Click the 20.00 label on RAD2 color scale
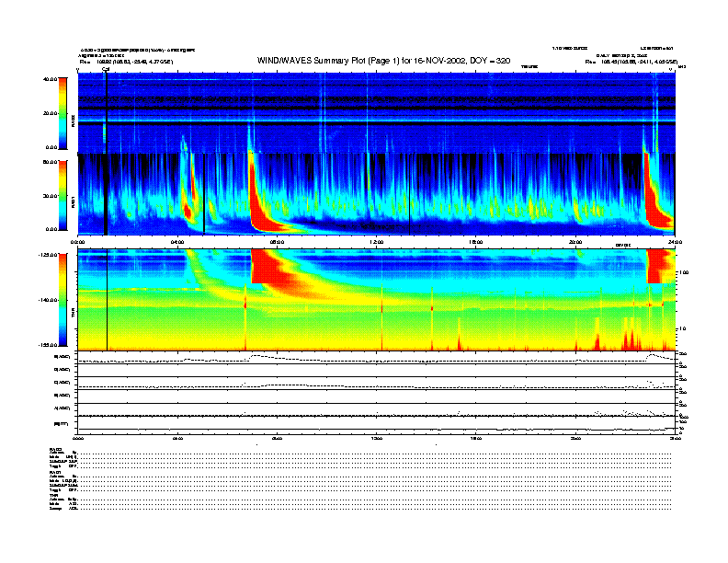728x563 pixels. pos(50,113)
